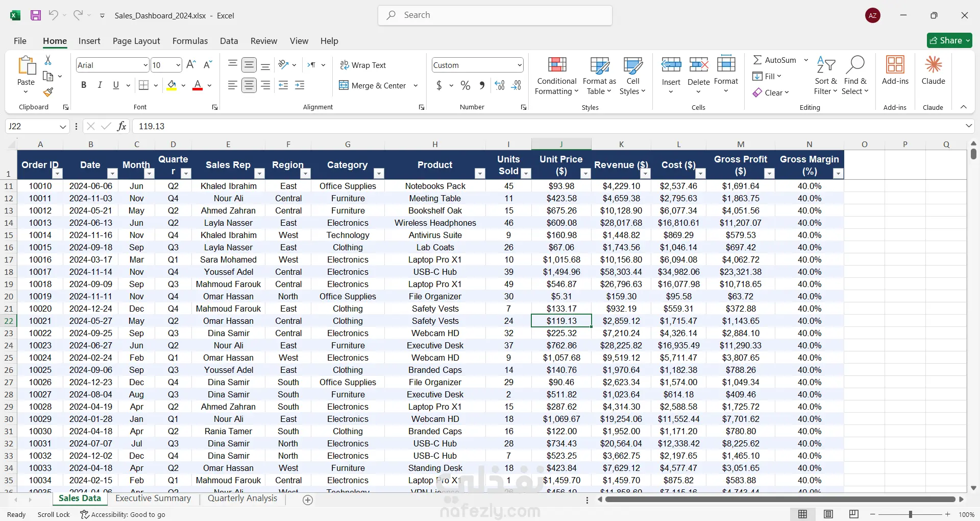This screenshot has width=980, height=521.
Task: Open the Data ribbon tab
Action: [229, 41]
